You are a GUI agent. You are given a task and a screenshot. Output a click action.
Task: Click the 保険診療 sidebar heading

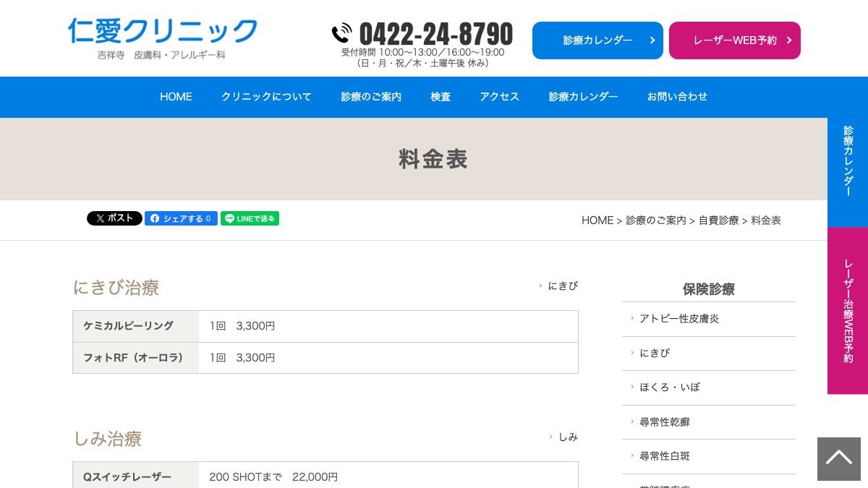point(709,289)
